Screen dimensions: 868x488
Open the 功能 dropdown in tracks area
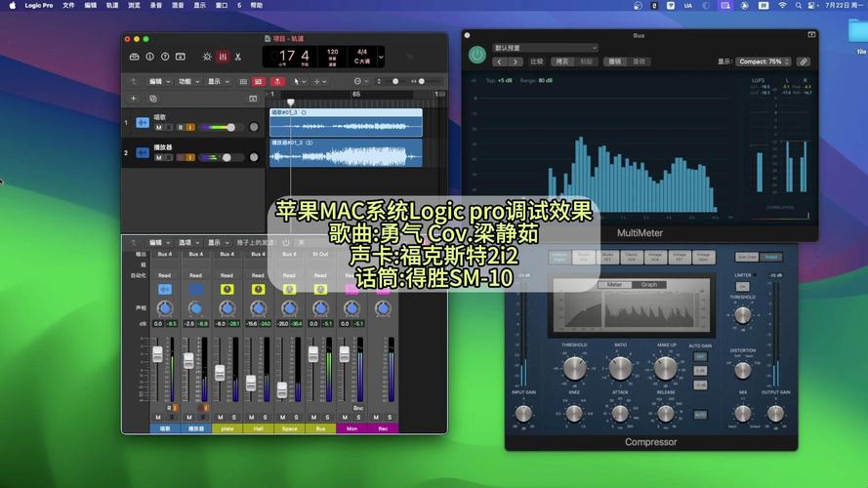188,81
